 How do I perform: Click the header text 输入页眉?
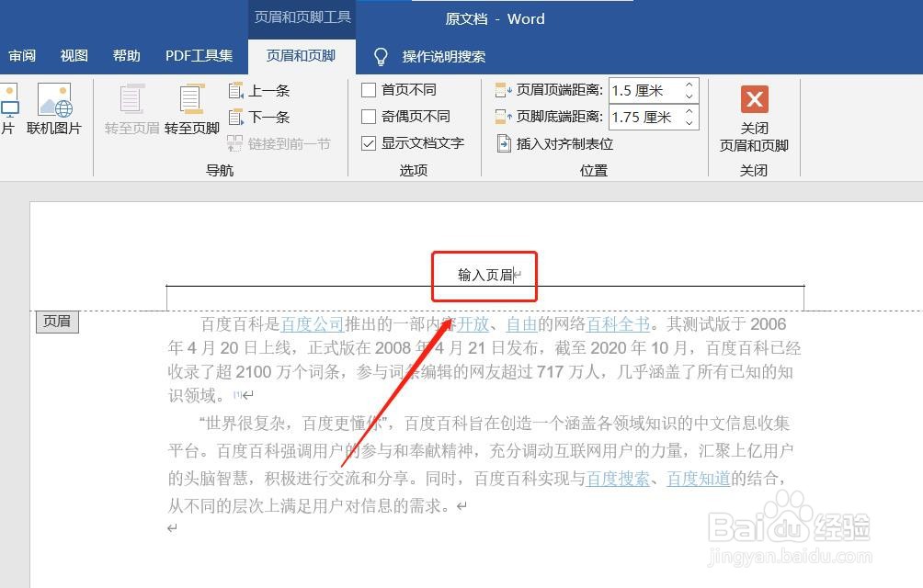pyautogui.click(x=485, y=275)
